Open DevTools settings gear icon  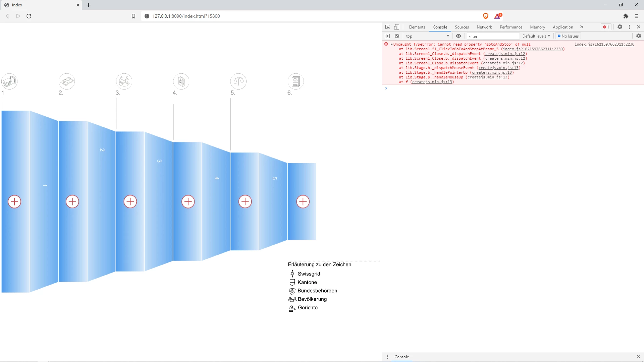(x=620, y=27)
